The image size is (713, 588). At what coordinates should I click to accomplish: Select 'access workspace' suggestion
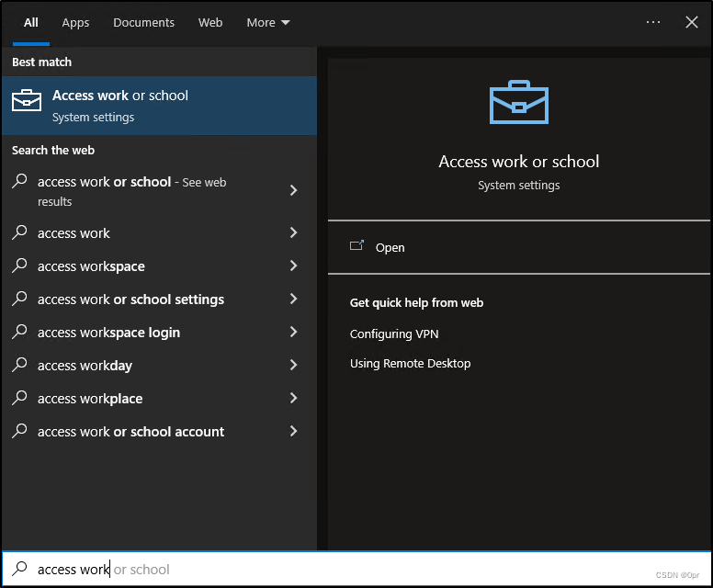pos(159,266)
